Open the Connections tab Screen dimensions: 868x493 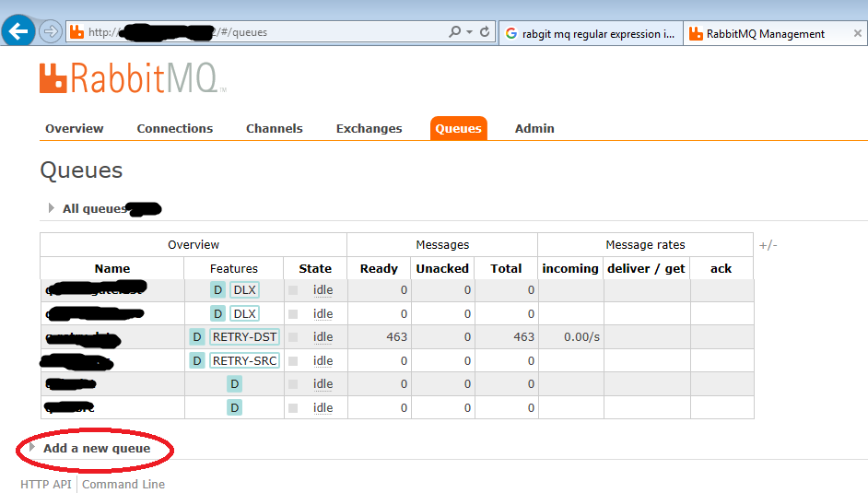(x=175, y=128)
